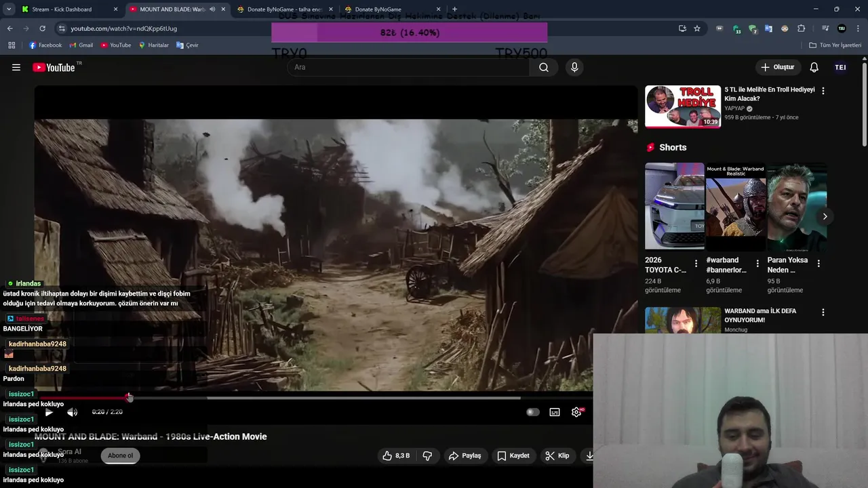
Task: Open the Extensions puzzle icon
Action: pyautogui.click(x=801, y=28)
